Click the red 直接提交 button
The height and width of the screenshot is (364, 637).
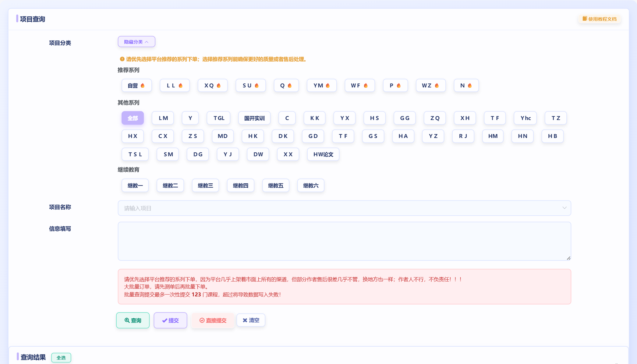[x=212, y=320]
